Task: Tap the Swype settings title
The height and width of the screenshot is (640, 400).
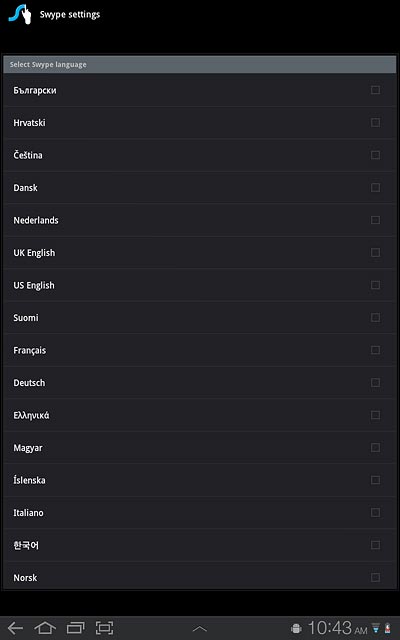Action: (70, 15)
